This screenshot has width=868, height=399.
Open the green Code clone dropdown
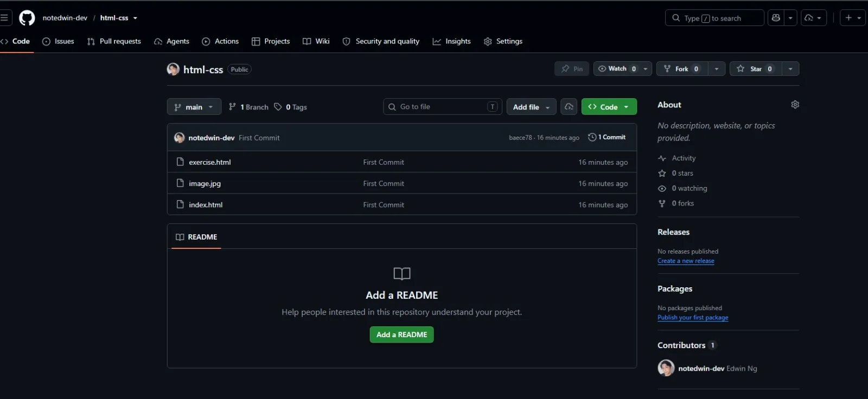[609, 107]
